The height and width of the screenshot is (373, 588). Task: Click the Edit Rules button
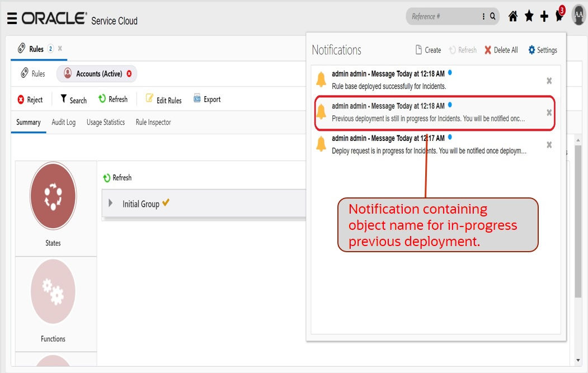coord(164,100)
